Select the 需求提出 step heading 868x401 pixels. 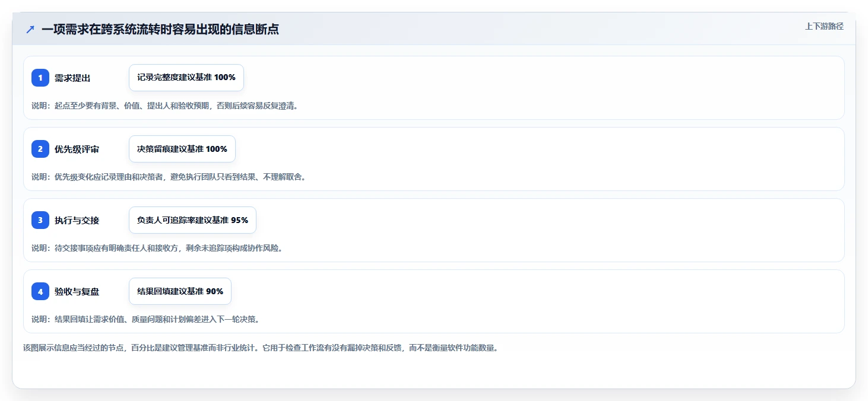72,78
